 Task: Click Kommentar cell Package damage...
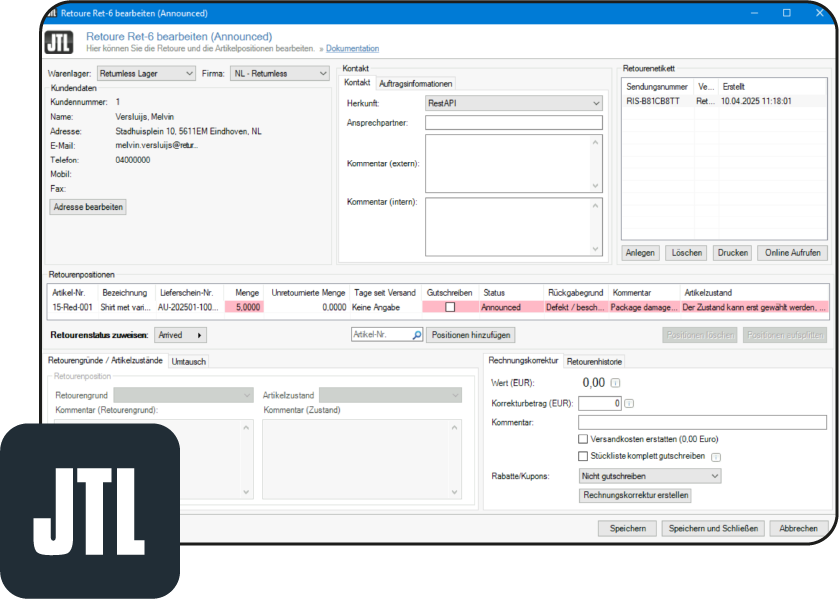(644, 307)
